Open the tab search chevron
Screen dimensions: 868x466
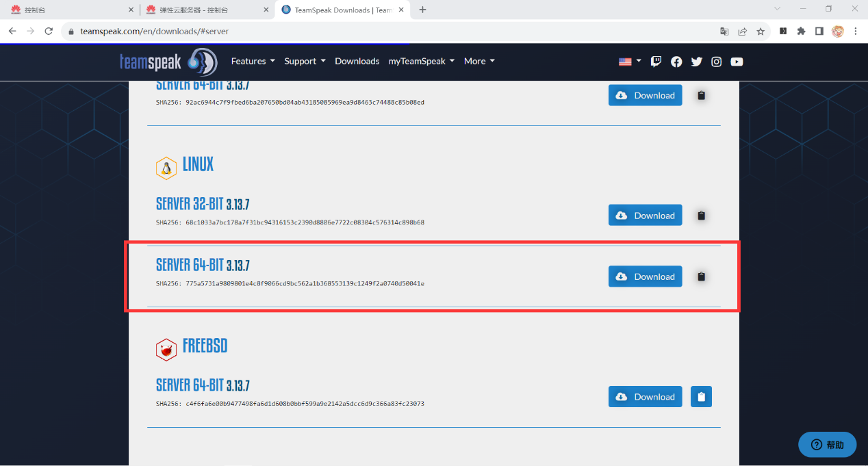pos(778,9)
